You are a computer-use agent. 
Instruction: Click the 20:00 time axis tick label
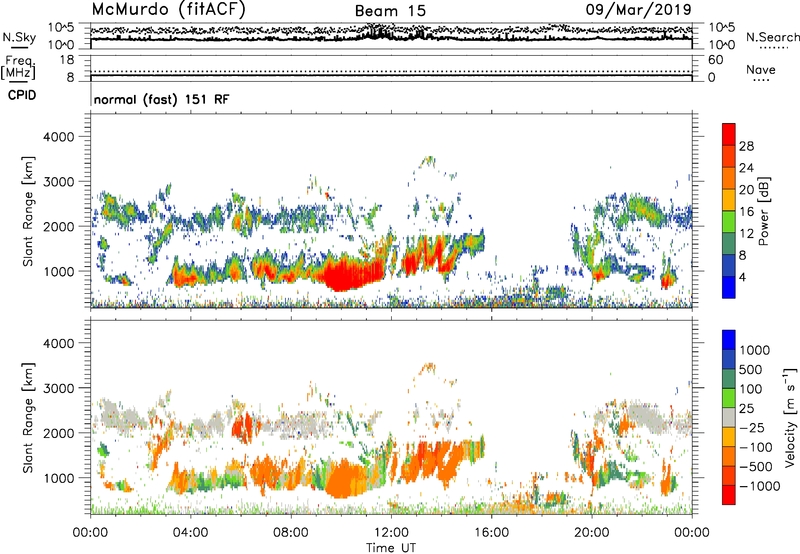[x=592, y=533]
